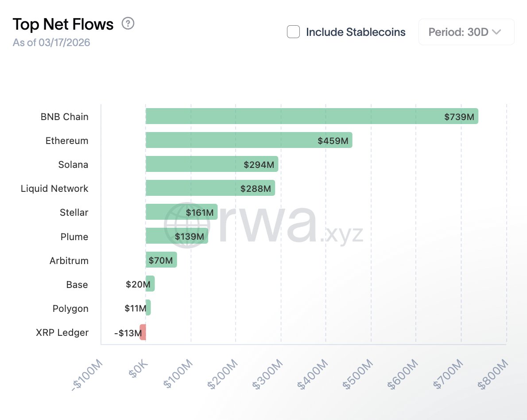Click the Top Net Flows title
The image size is (527, 420).
(x=63, y=24)
